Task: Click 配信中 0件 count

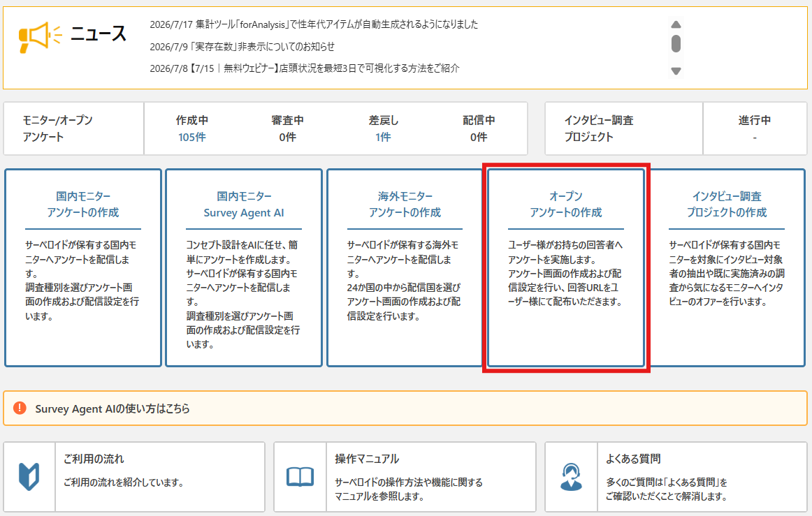Action: 479,137
